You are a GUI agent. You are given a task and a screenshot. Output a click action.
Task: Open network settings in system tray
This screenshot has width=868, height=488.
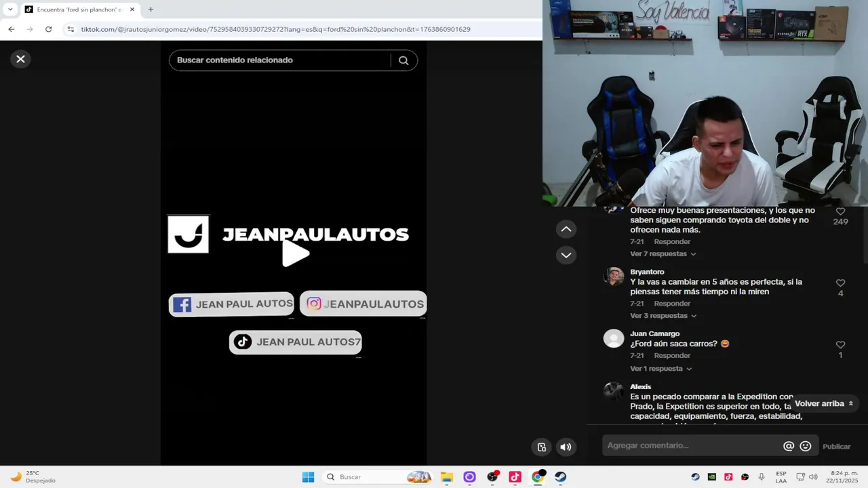pos(800,477)
